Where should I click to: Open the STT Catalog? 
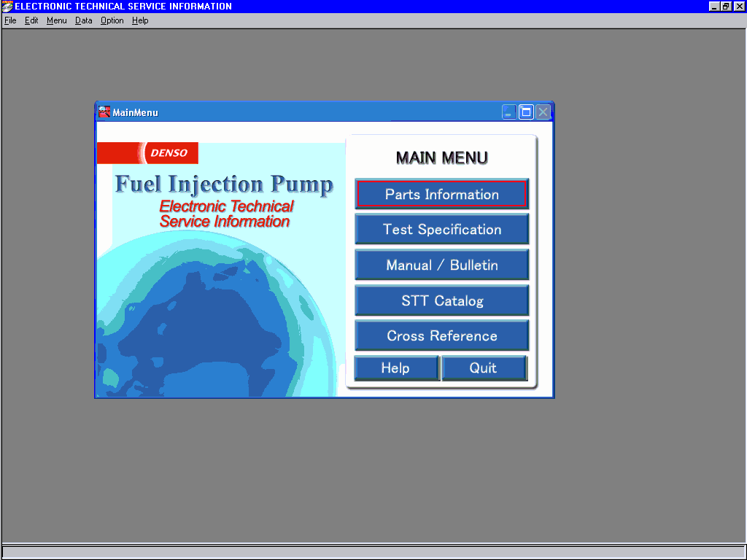click(441, 300)
